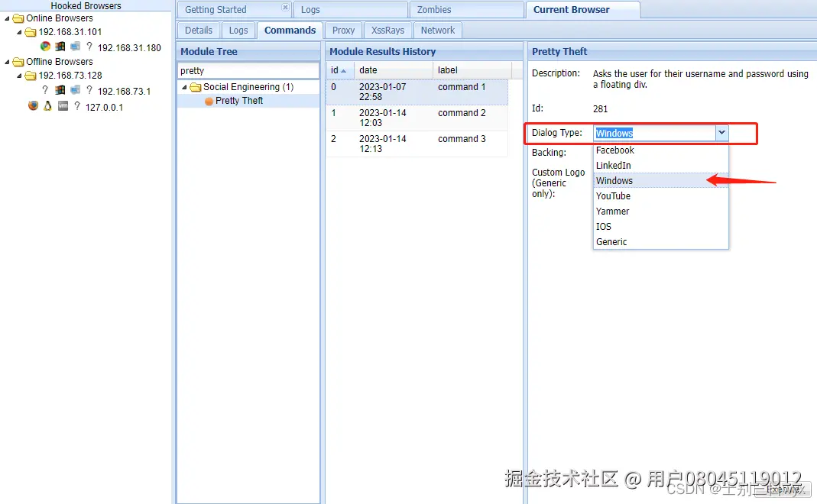The image size is (817, 504).
Task: Select IOS from Dialog Type list
Action: coord(660,227)
